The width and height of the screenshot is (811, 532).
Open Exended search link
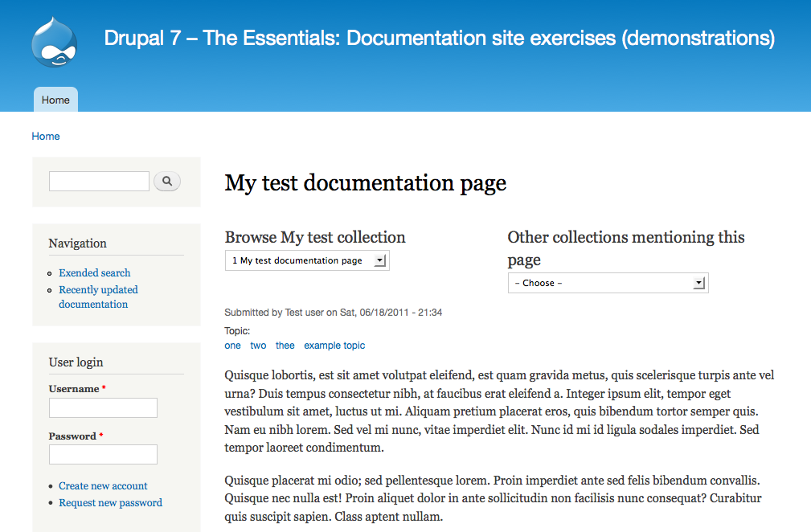[x=94, y=272]
